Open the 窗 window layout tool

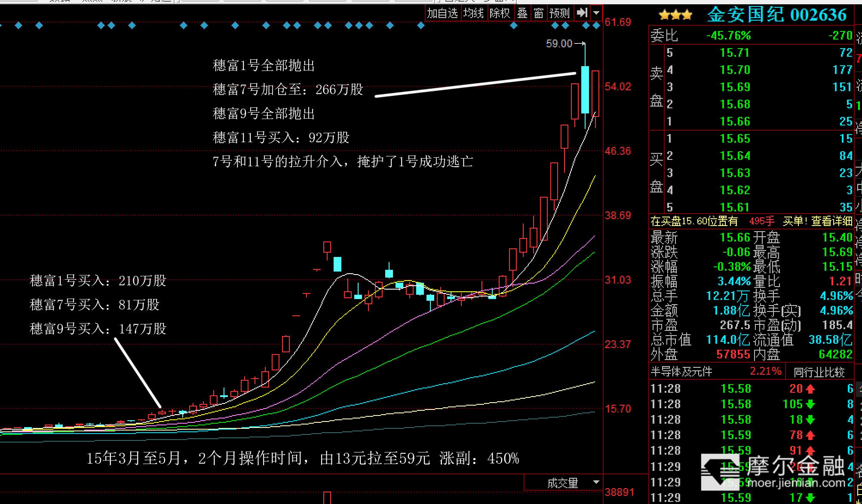tap(539, 13)
